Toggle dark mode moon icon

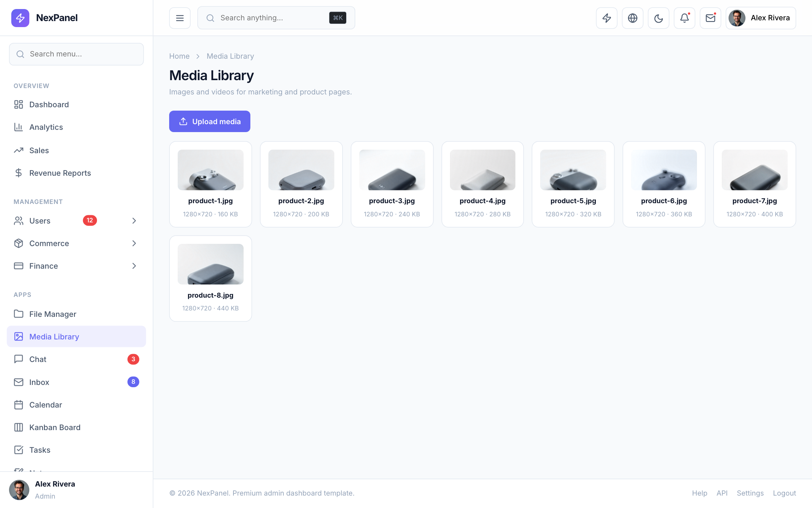click(658, 18)
